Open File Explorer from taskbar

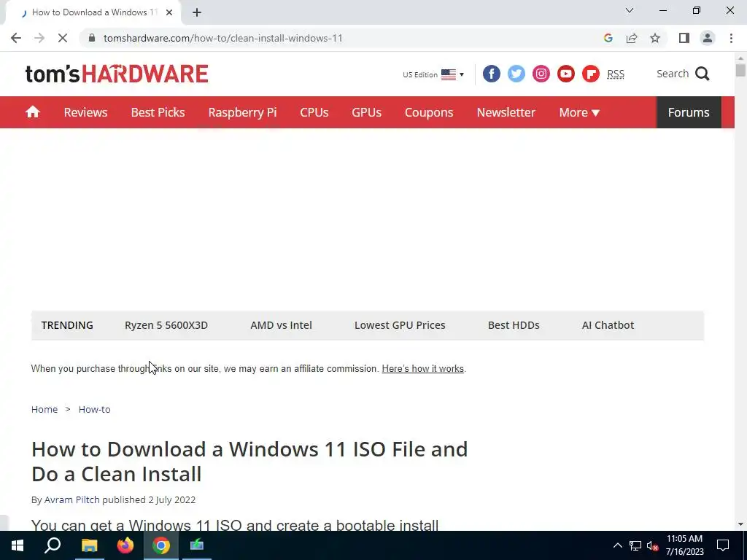click(x=89, y=545)
